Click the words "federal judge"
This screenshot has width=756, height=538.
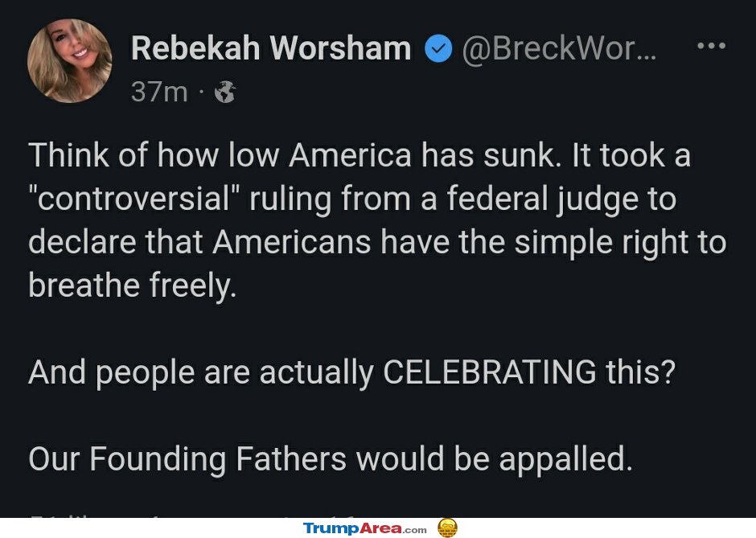(543, 199)
